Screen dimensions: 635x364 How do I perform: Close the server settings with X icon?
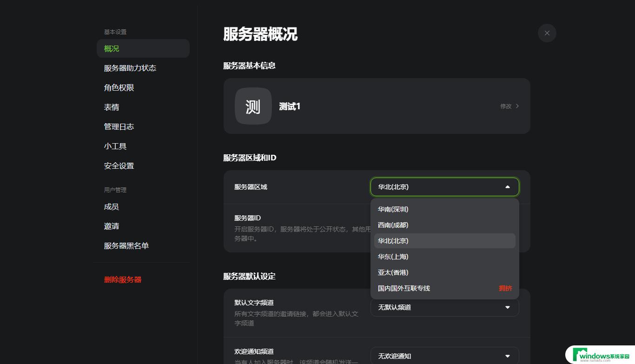tap(547, 33)
